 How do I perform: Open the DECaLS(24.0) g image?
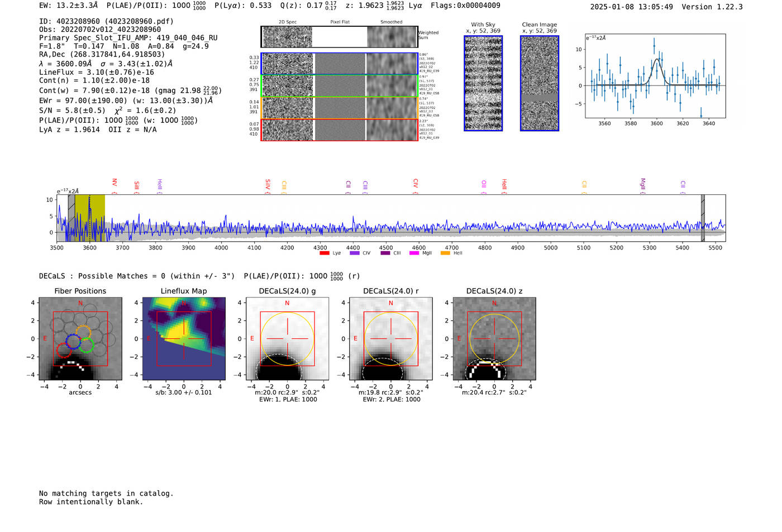click(288, 339)
